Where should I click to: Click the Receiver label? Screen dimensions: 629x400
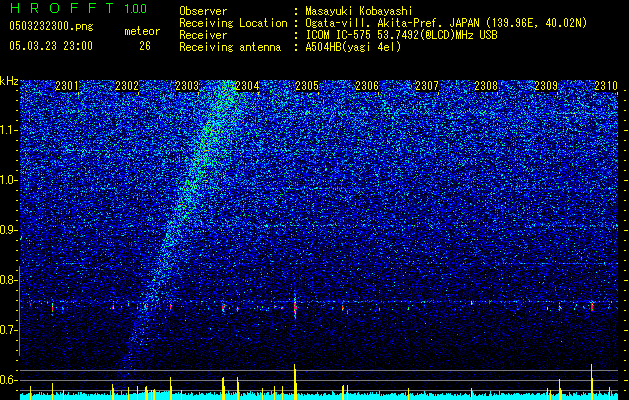[203, 35]
